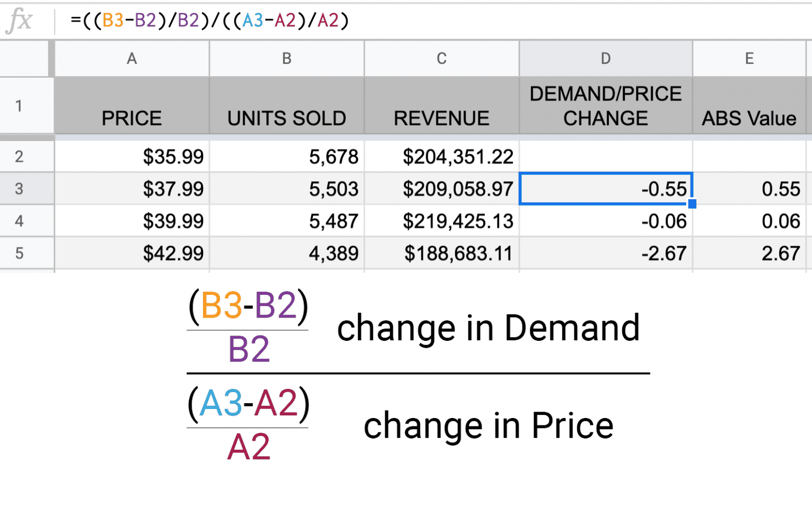812x511 pixels.
Task: Select column D header
Action: [x=605, y=59]
